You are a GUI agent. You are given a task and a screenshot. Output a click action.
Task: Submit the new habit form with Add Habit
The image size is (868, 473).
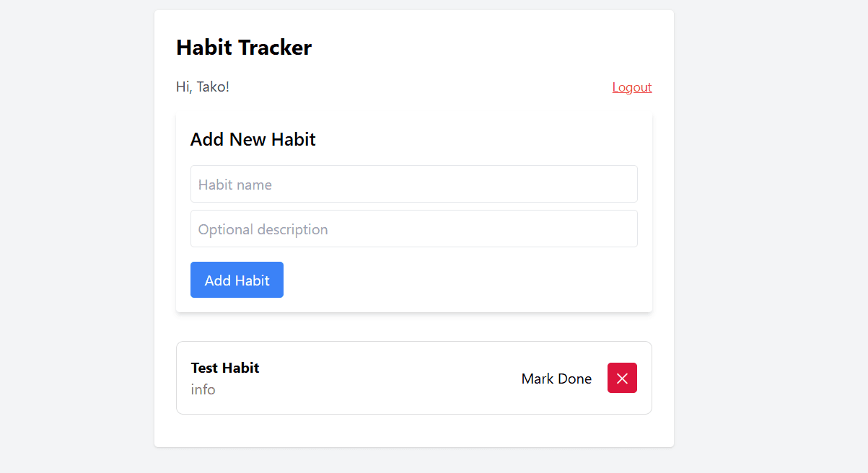(x=237, y=280)
